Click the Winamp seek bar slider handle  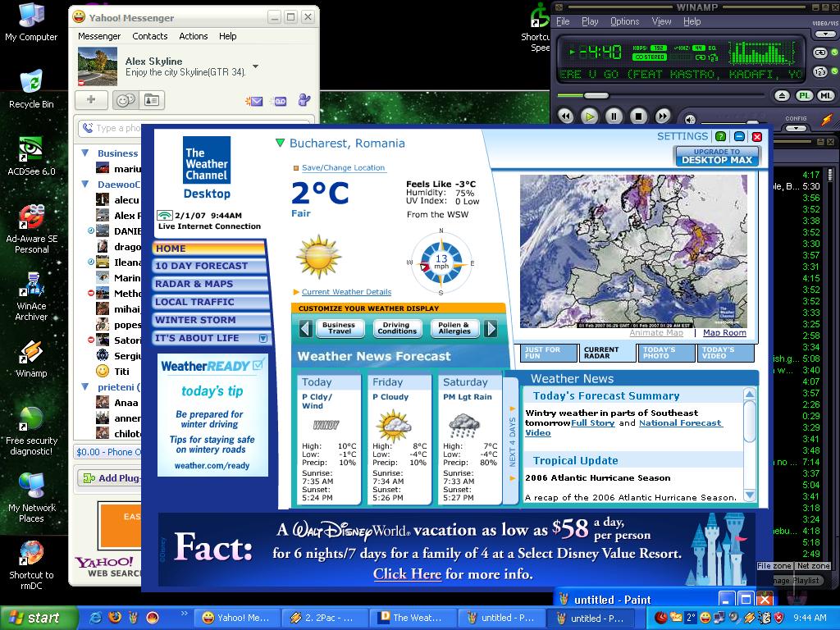(596, 96)
